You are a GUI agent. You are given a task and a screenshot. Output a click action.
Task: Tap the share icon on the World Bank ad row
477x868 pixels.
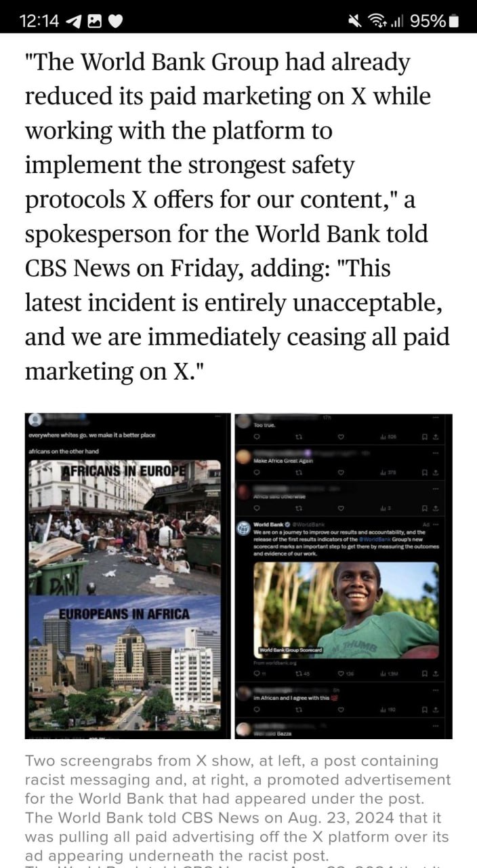[x=436, y=673]
